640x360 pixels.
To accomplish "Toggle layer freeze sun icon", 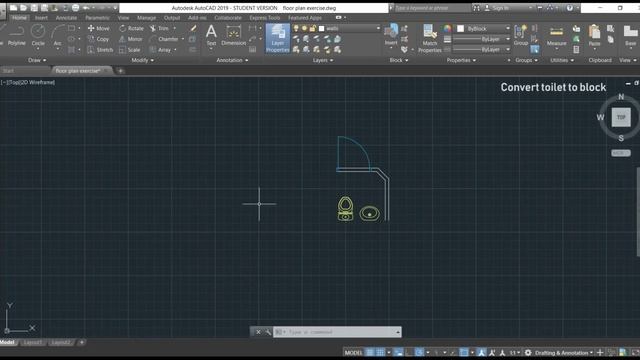I will click(x=304, y=28).
